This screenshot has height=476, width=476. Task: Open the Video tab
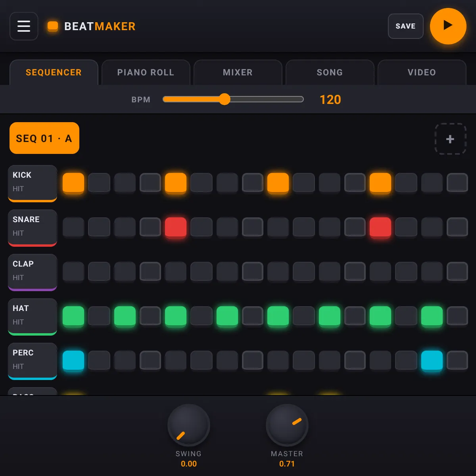tap(422, 72)
